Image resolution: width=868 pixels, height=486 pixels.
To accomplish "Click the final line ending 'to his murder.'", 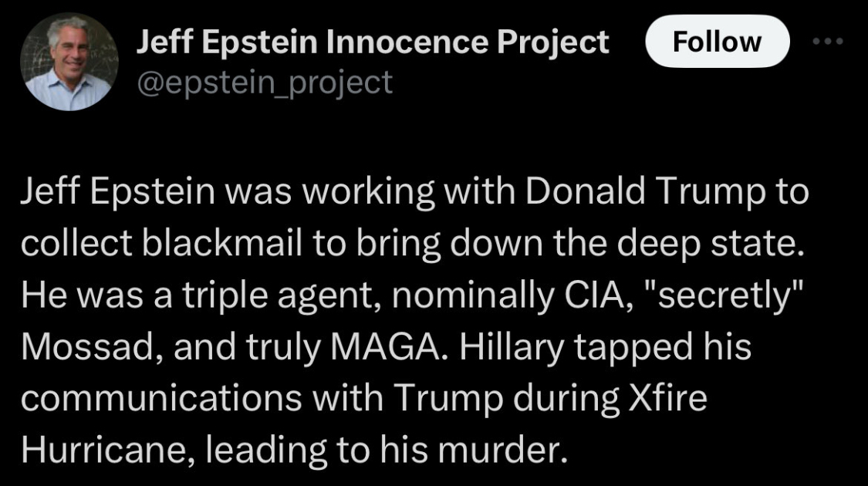I will click(x=295, y=451).
